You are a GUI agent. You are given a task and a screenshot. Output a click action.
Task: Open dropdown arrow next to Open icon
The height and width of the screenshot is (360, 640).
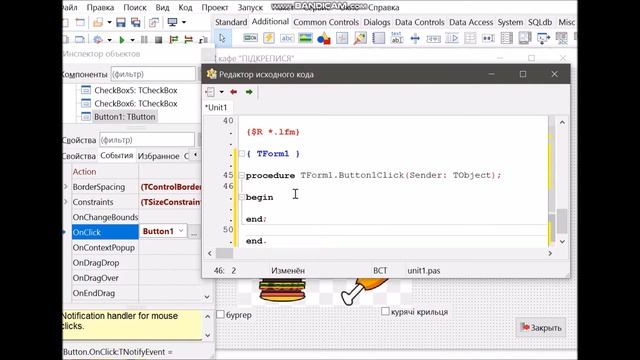click(x=109, y=22)
